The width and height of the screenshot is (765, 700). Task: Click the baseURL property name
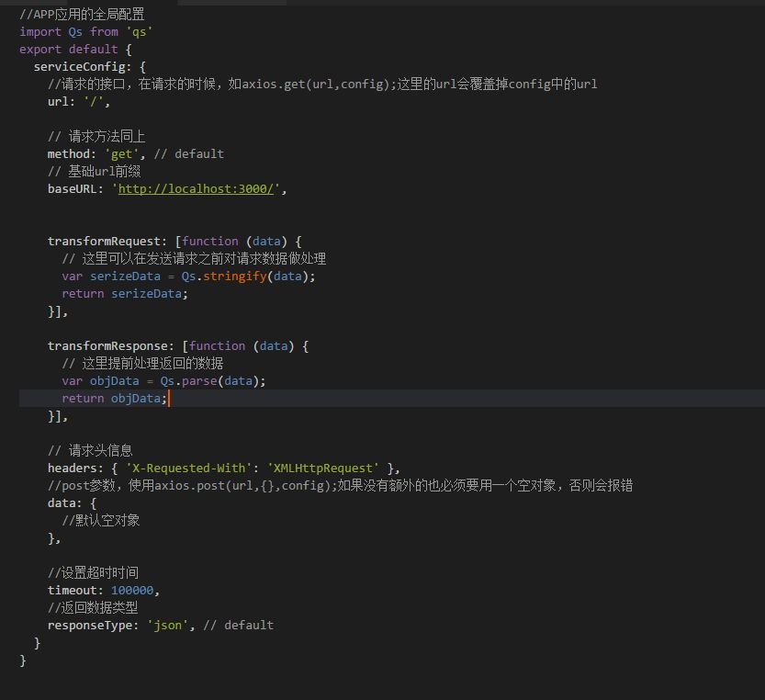(x=73, y=188)
